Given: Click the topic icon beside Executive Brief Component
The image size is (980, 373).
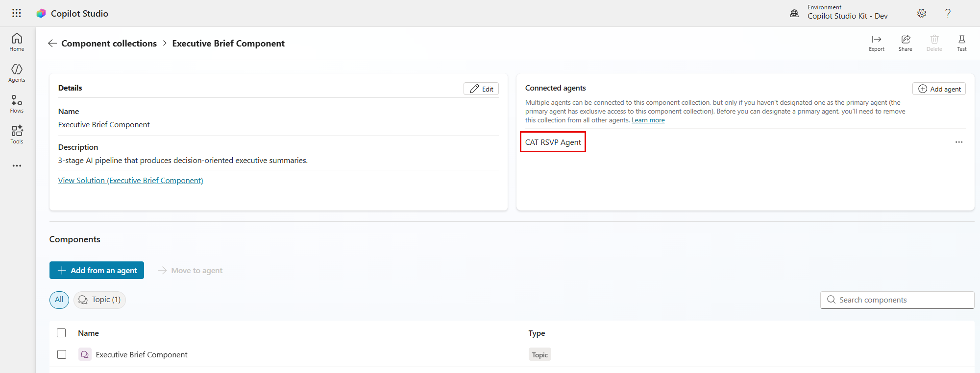Looking at the screenshot, I should tap(85, 354).
